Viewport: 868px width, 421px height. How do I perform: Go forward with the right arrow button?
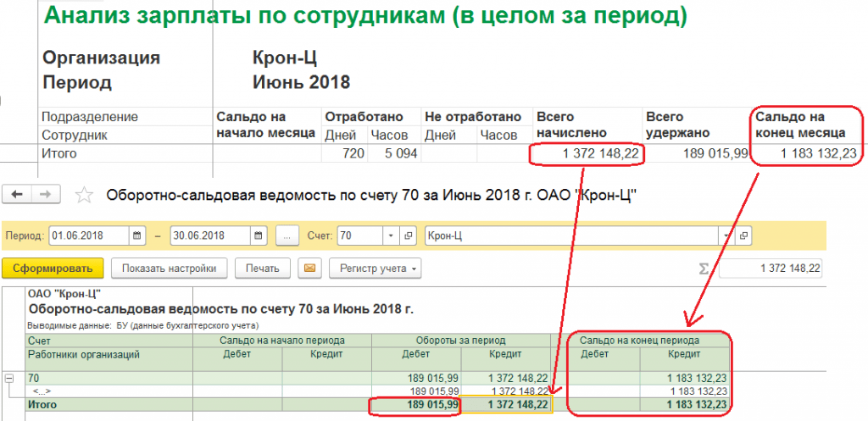(47, 194)
